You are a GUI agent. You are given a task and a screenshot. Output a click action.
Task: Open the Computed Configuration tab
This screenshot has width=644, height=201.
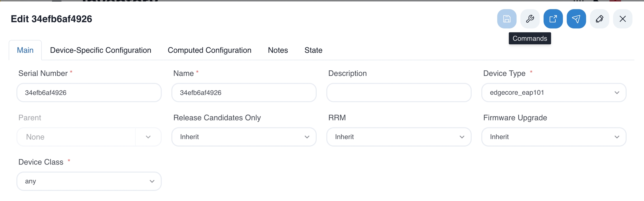[x=209, y=50]
